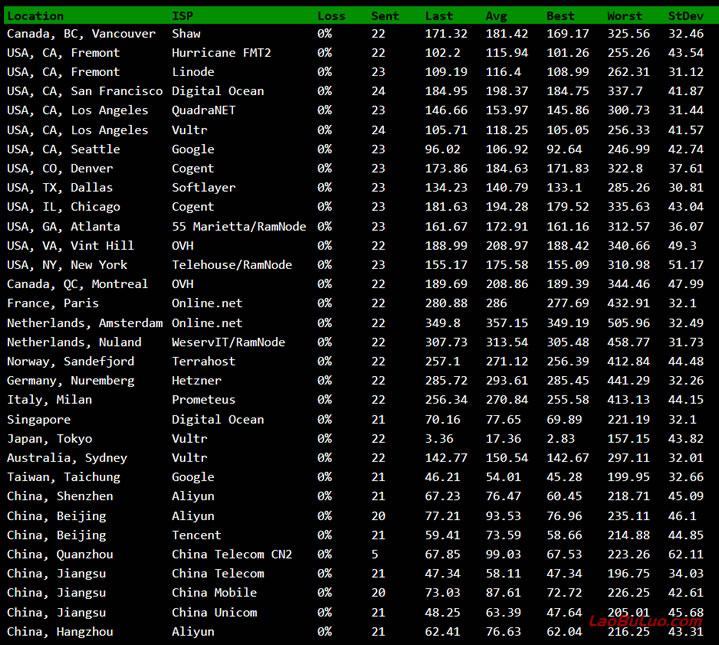This screenshot has width=719, height=645.
Task: Click 'QuadraNET' ISP entry
Action: [203, 110]
